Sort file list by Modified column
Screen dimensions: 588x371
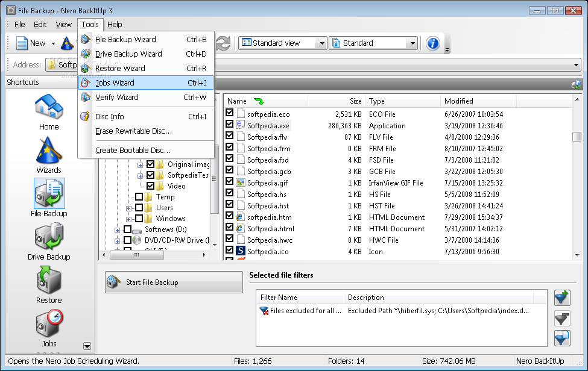(478, 101)
